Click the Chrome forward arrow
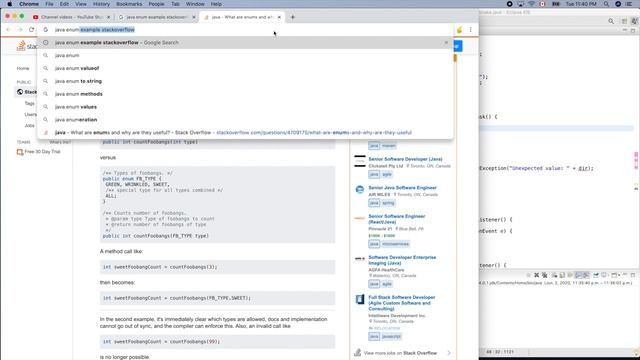 pyautogui.click(x=20, y=29)
